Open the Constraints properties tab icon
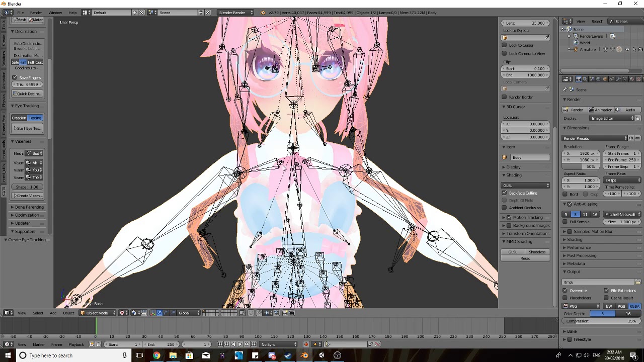The height and width of the screenshot is (362, 644). click(x=612, y=79)
